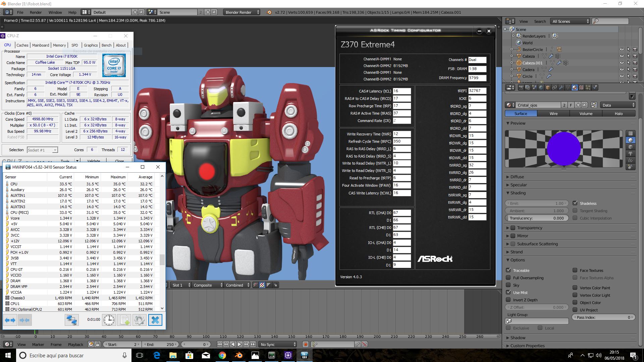
Task: Jump to the last frame in timeline
Action: [253, 345]
